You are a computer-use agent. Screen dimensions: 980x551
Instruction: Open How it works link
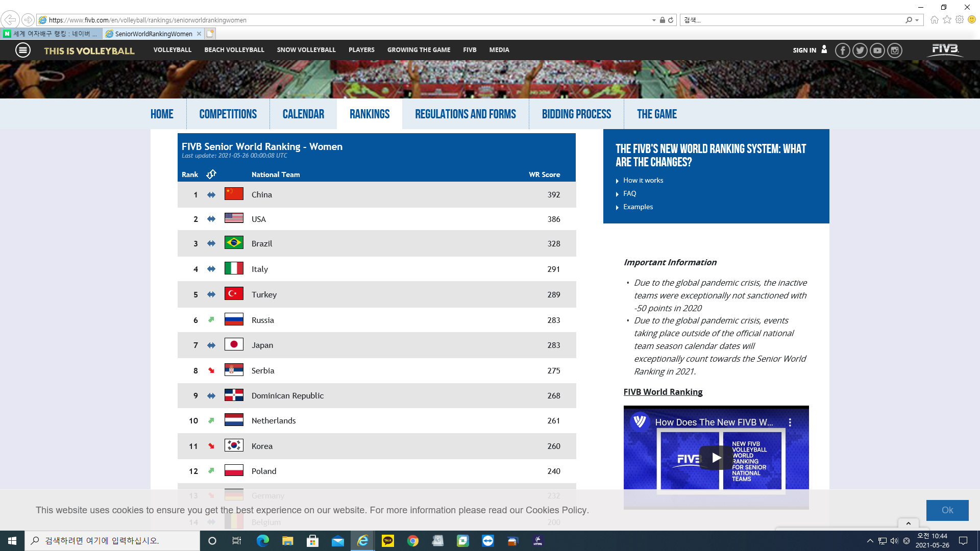pyautogui.click(x=643, y=181)
